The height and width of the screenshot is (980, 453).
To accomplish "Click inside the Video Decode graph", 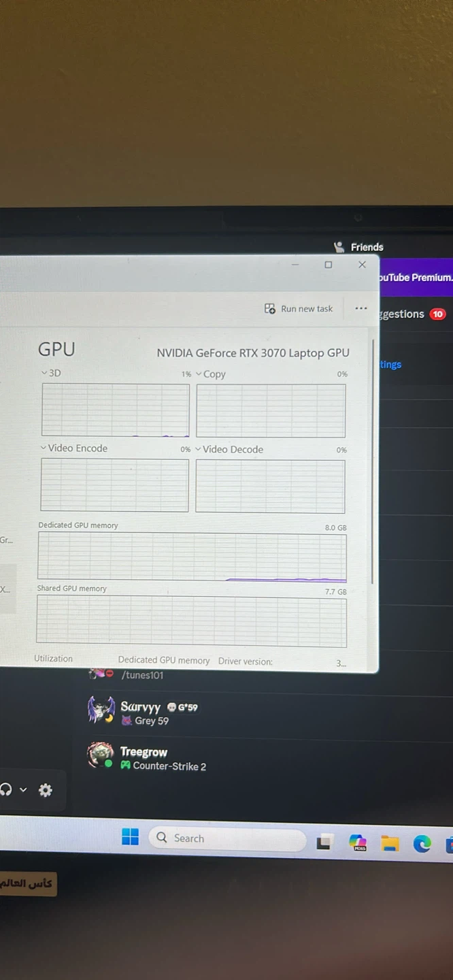I will [x=270, y=486].
